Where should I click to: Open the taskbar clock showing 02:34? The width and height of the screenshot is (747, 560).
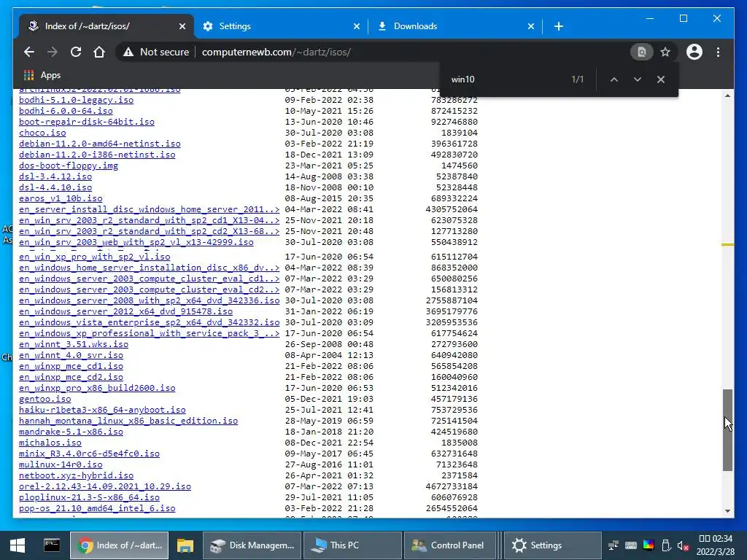tap(716, 545)
